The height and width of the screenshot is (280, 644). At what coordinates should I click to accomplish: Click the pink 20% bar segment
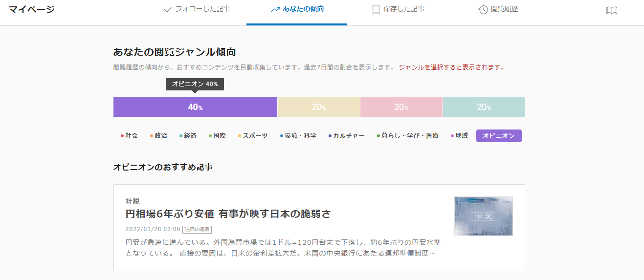(x=401, y=107)
